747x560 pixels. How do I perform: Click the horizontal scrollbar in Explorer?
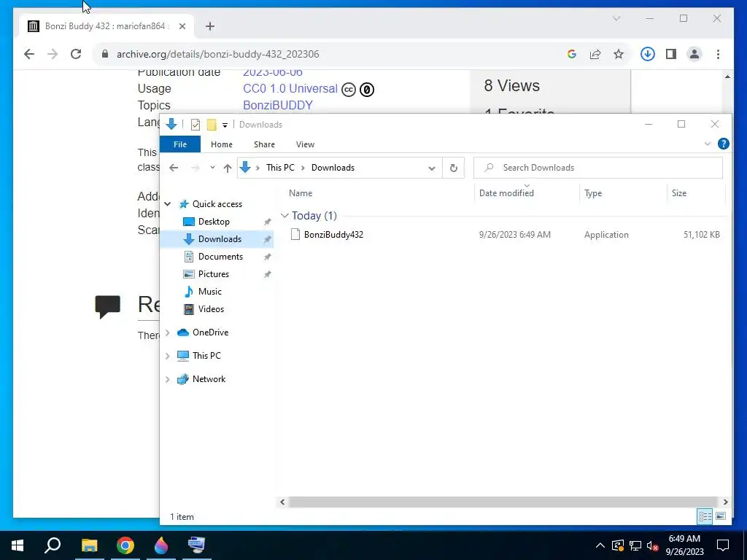point(503,502)
